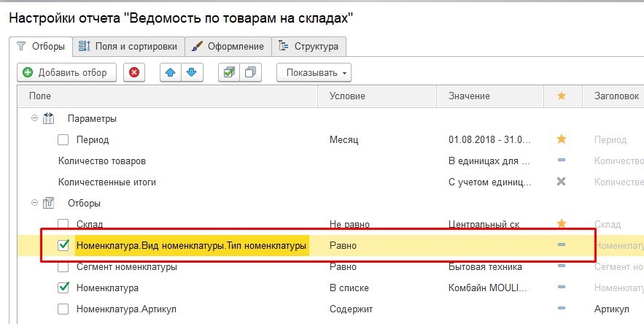
Task: Click the X mark in Количественные итоги row
Action: point(561,182)
